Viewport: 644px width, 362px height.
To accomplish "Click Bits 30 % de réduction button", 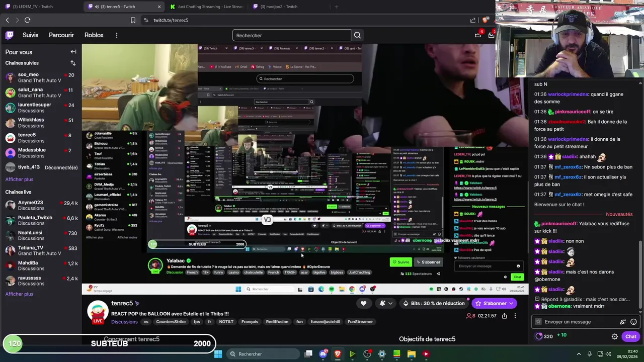I will (x=434, y=303).
